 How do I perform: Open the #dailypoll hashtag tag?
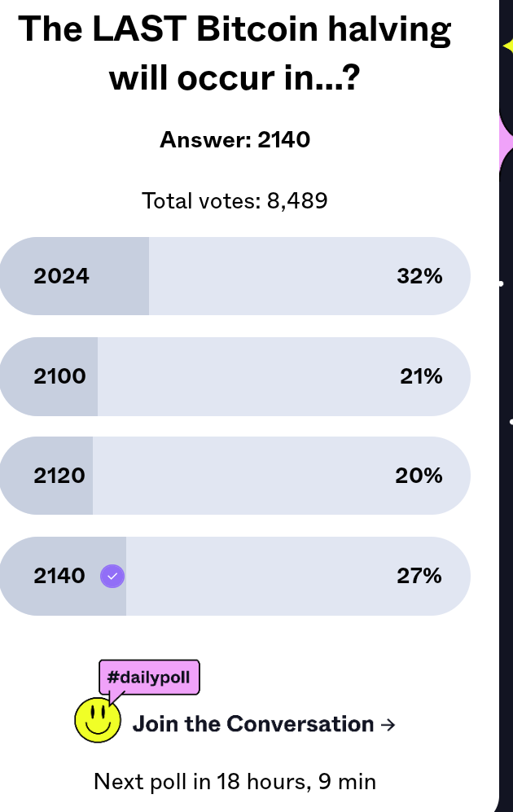point(149,677)
